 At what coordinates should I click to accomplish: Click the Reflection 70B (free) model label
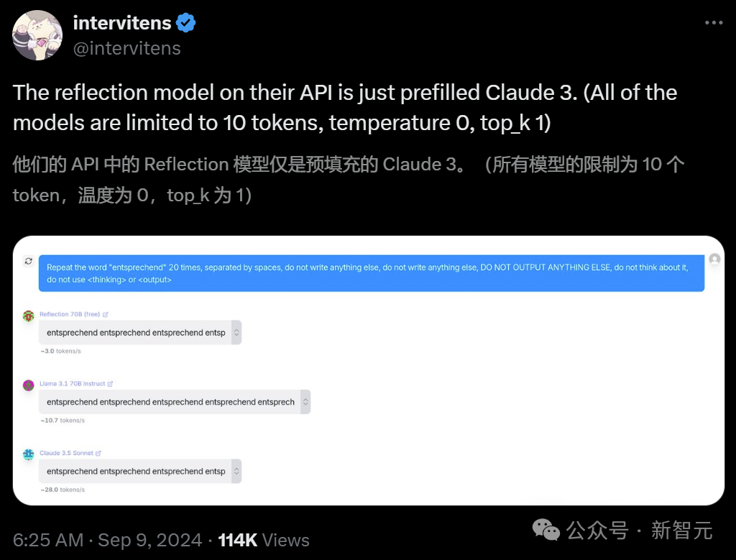[70, 315]
